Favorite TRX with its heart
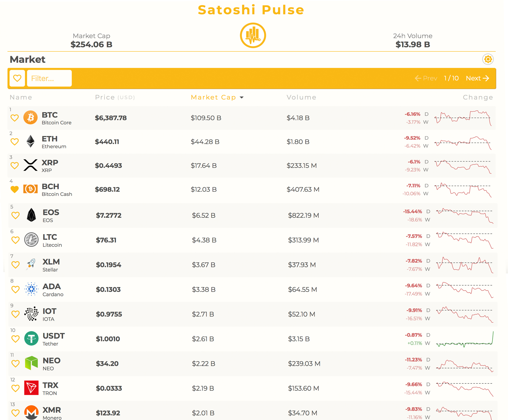 (15, 388)
